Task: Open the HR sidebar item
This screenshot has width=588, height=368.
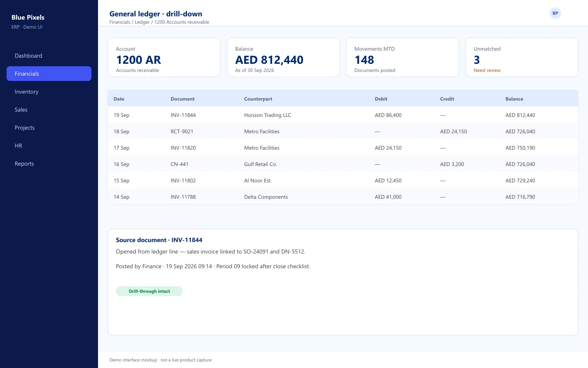Action: 49,146
